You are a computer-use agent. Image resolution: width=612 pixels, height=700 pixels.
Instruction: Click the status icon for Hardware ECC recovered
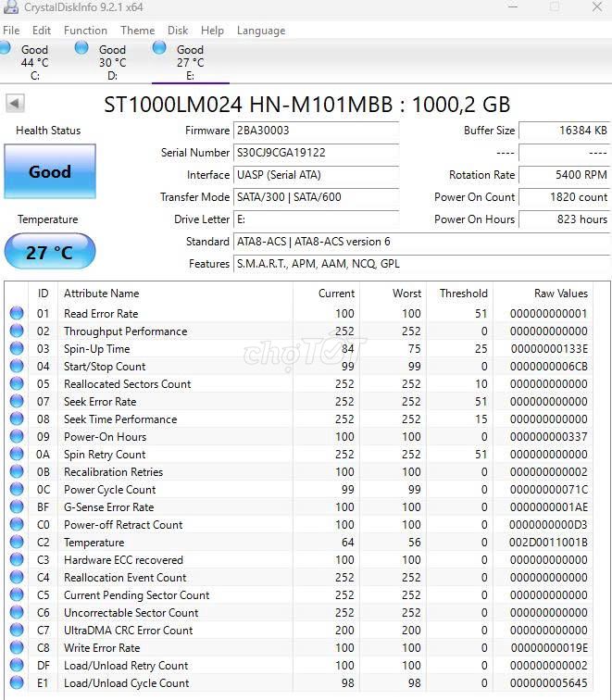[x=17, y=559]
